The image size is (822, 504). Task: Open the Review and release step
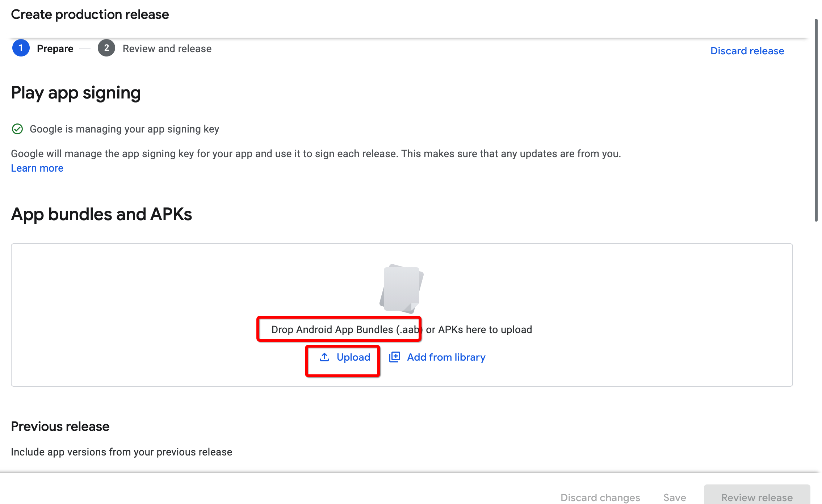click(167, 49)
